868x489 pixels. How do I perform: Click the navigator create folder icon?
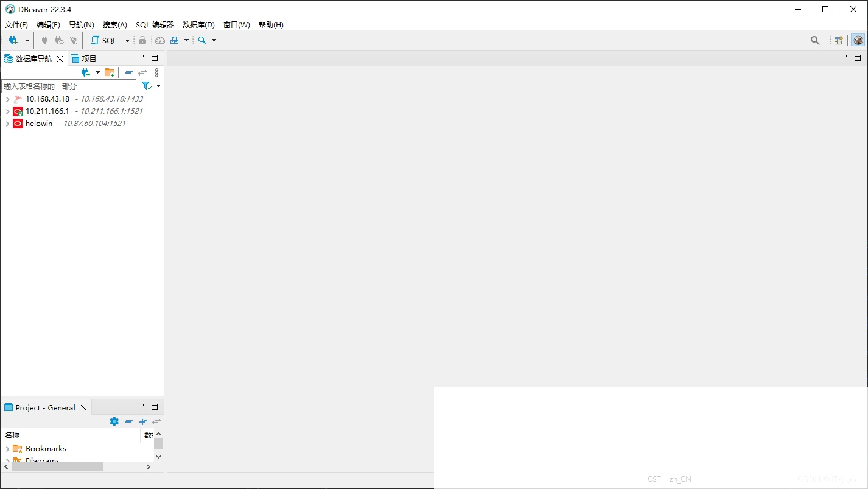(110, 72)
